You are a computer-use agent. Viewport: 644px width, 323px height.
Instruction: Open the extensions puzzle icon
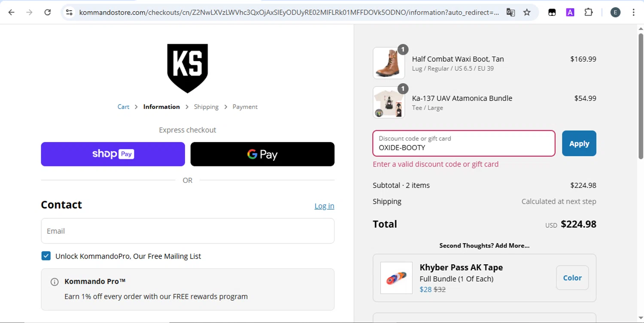coord(589,12)
